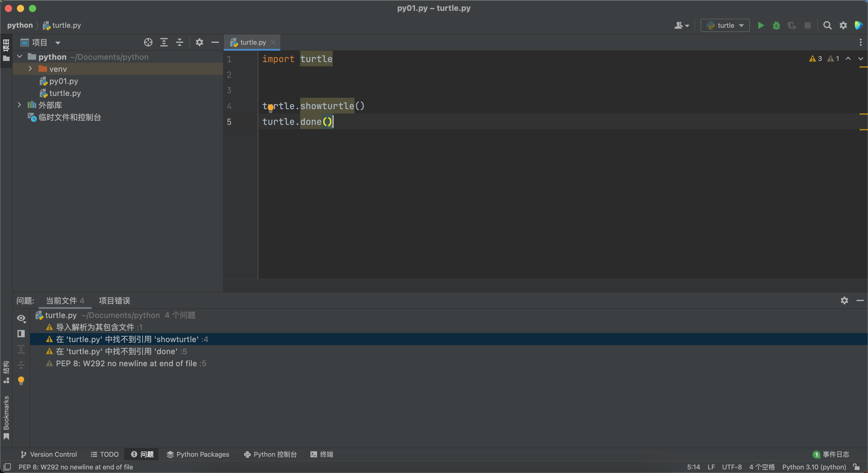Click turtle.py breadcrumb in navigation bar
868x473 pixels.
[x=62, y=25]
